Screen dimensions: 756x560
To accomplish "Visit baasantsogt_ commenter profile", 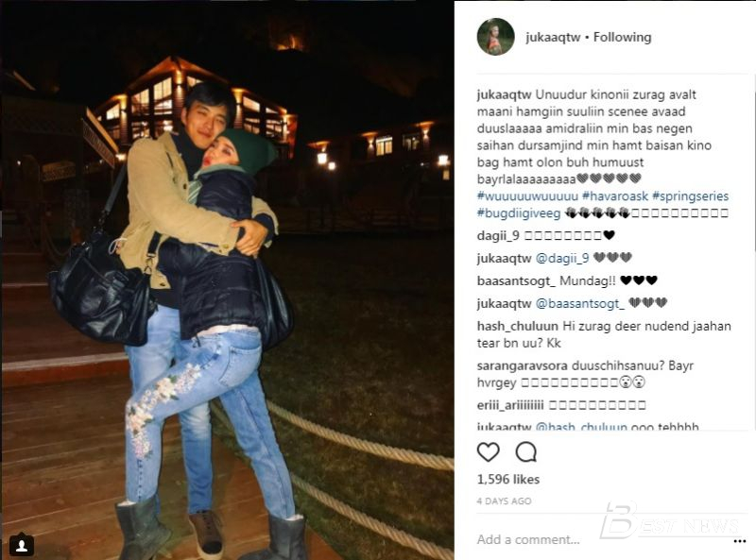I will point(516,280).
